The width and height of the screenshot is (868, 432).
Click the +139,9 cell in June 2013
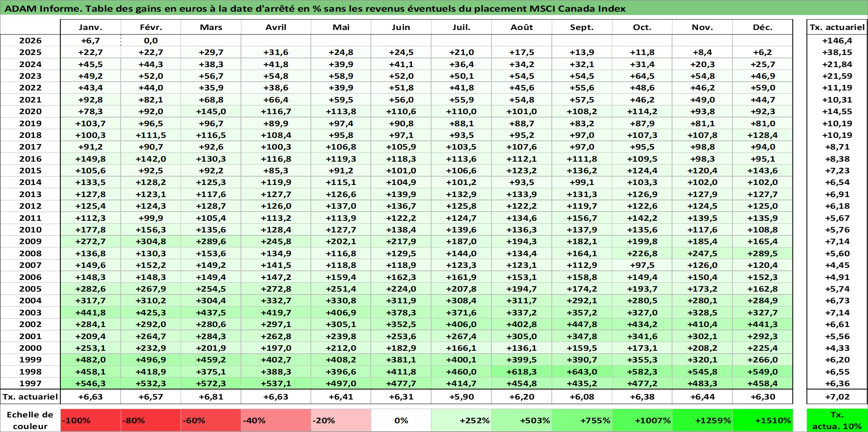tap(401, 194)
